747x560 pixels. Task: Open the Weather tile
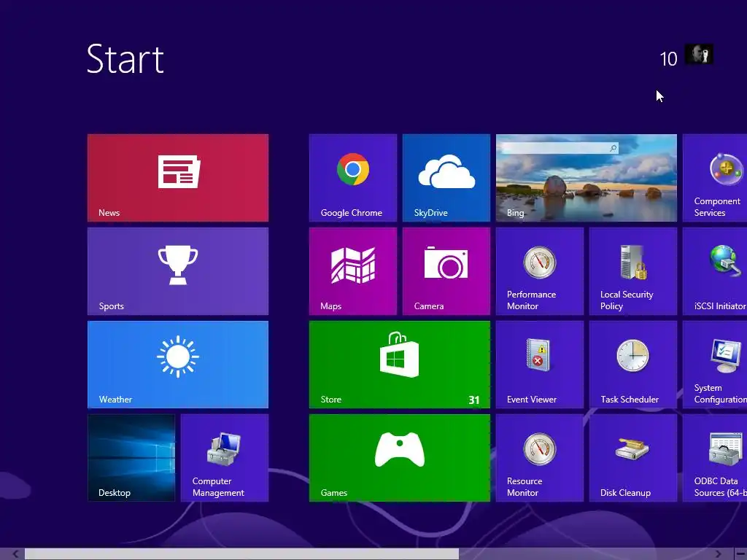pyautogui.click(x=178, y=365)
